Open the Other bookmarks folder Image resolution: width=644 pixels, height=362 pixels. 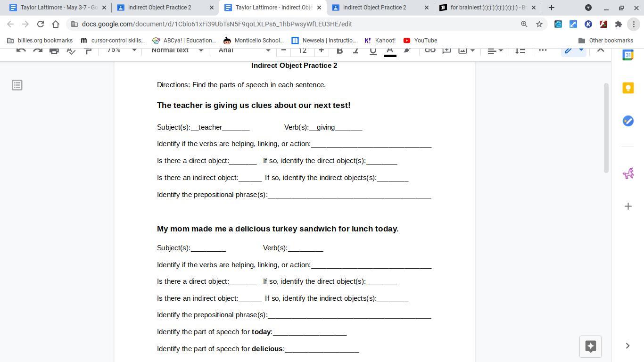coord(605,41)
